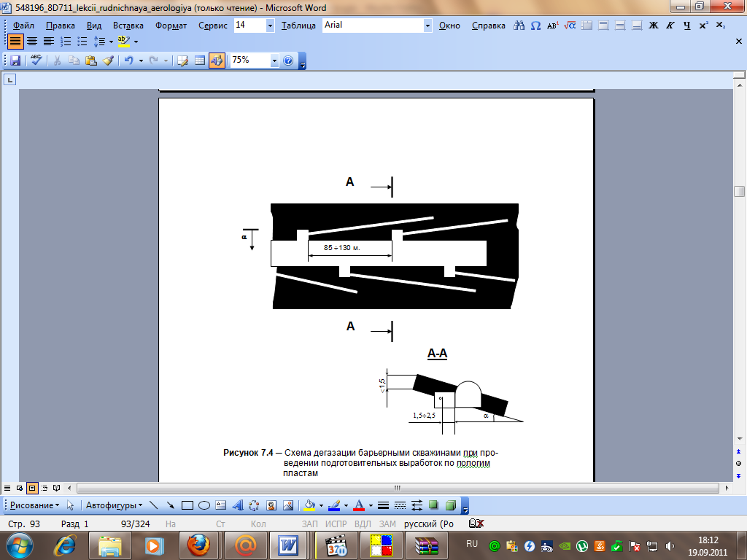Open the Arial font name dropdown
Viewport: 747px width, 560px height.
click(427, 26)
